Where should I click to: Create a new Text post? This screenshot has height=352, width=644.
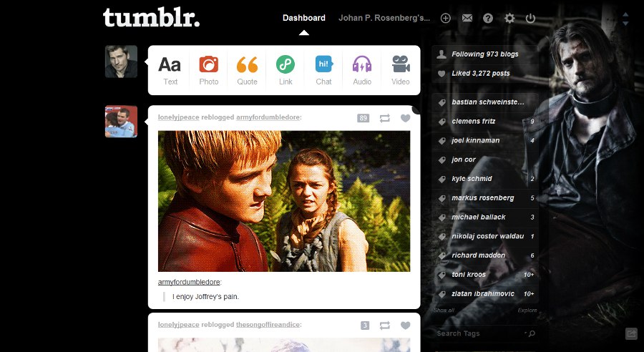(x=170, y=71)
